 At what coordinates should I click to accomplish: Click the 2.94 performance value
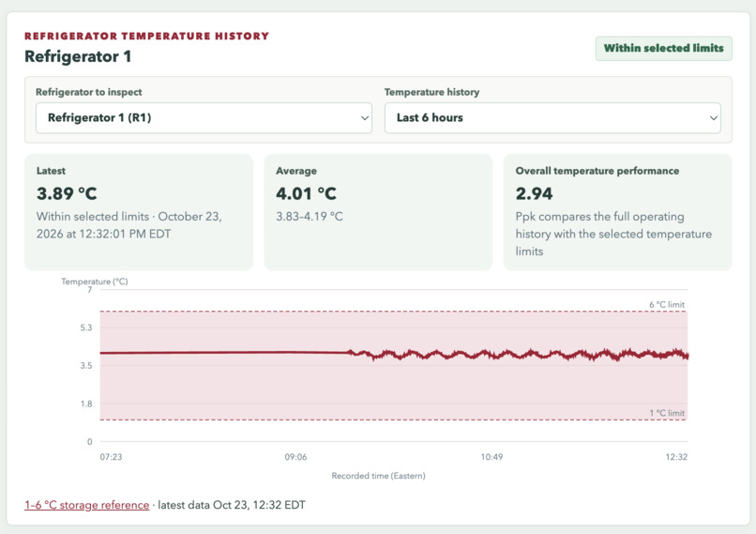(534, 193)
